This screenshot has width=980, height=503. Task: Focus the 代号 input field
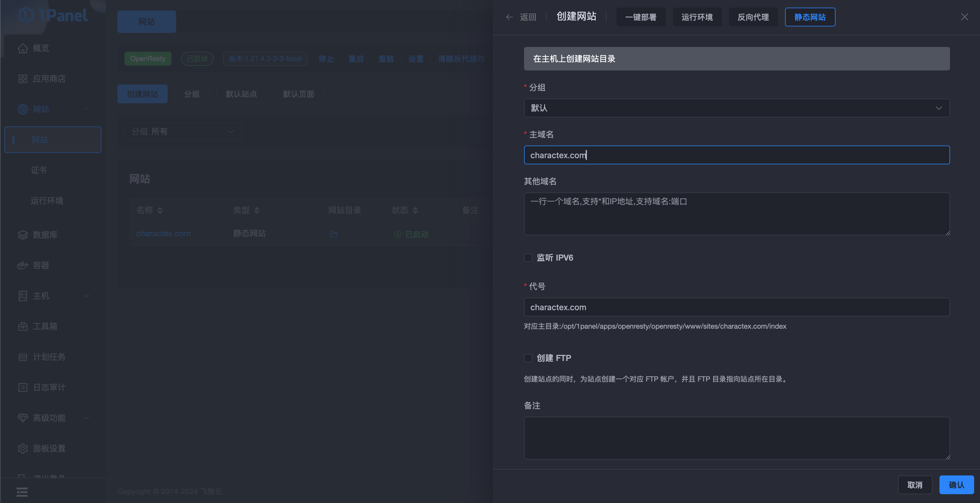coord(737,307)
